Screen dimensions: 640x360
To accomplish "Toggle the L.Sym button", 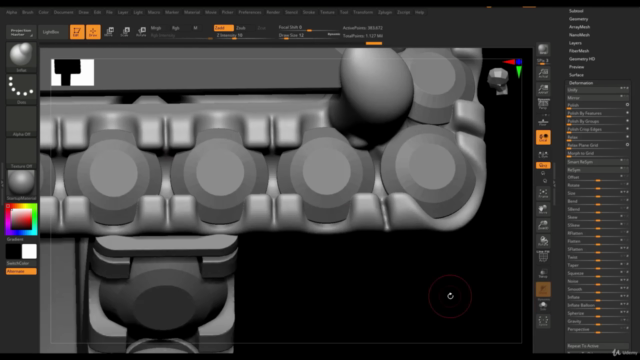I will pos(543,155).
